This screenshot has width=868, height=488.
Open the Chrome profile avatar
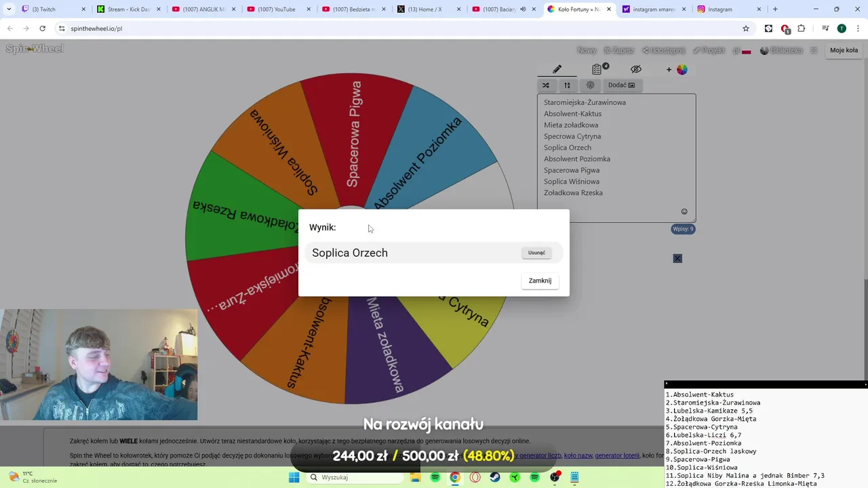842,28
